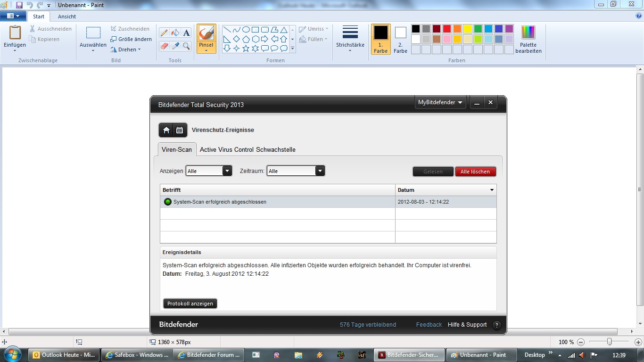Open the Drehen rotate dropdown
Viewport: 644px width, 362px height.
(126, 49)
